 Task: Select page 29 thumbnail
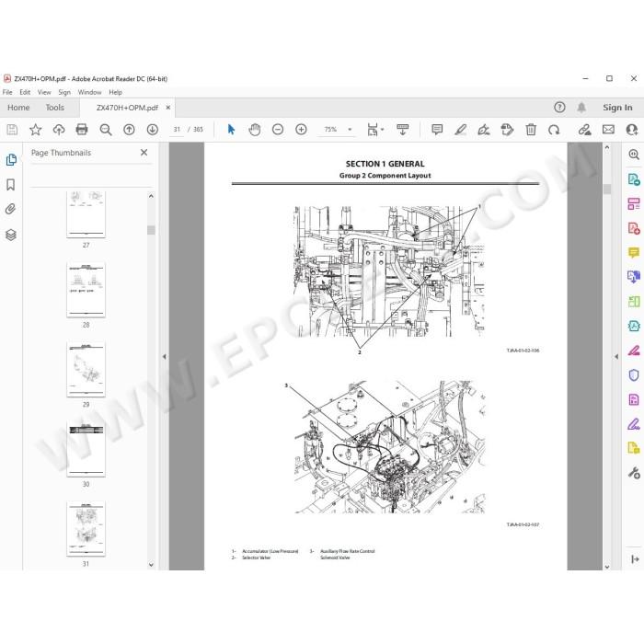tap(86, 369)
